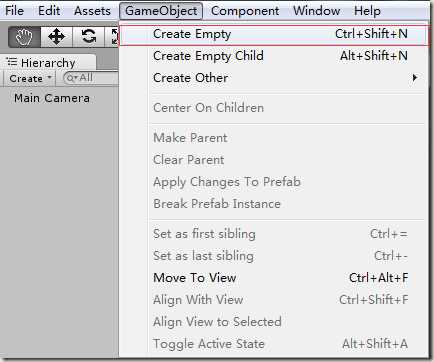Expand the Create Other submenu arrow
Image resolution: width=434 pixels, height=362 pixels.
coord(414,78)
